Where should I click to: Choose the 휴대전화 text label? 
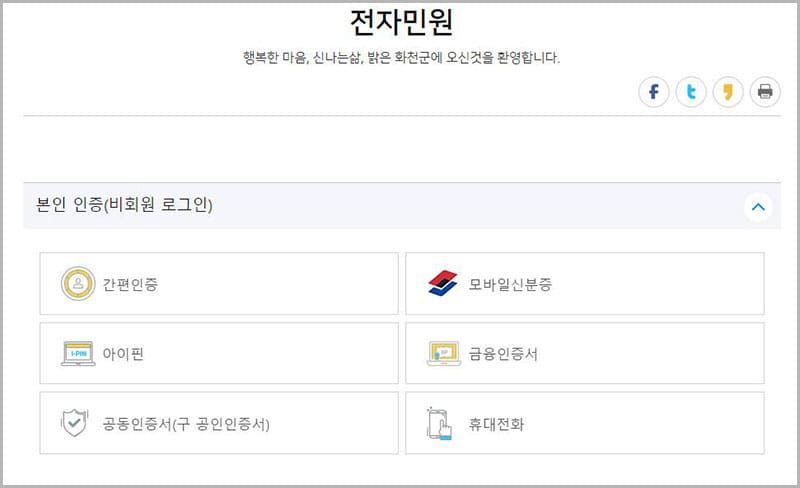496,424
